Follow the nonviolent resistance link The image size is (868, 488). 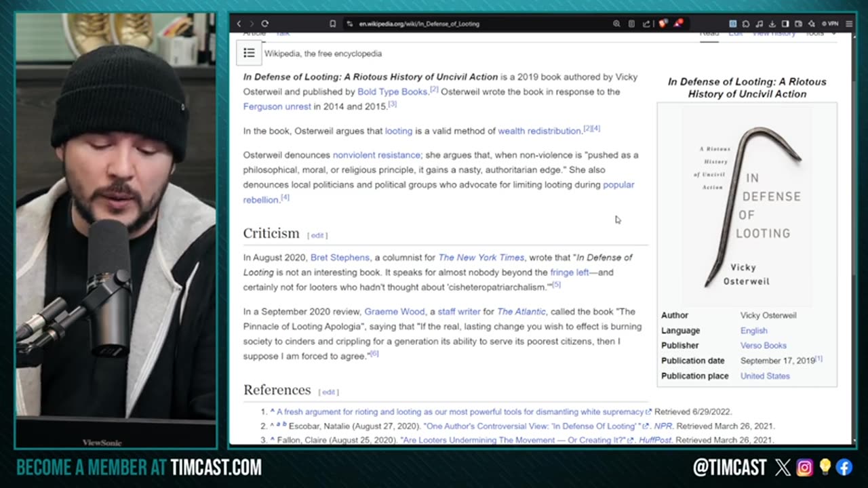tap(376, 155)
